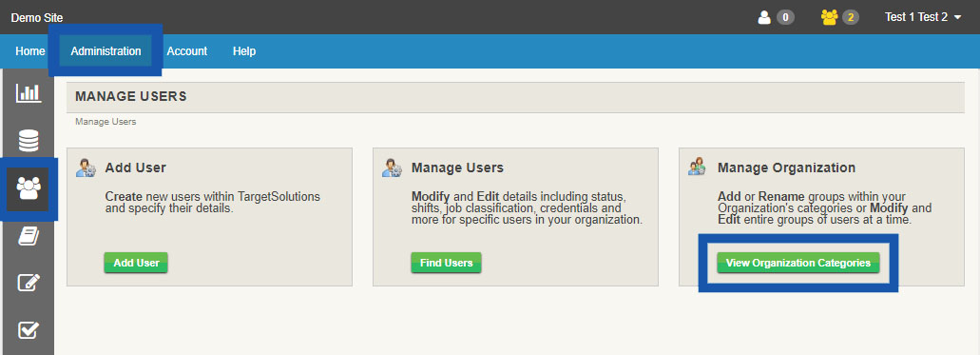The height and width of the screenshot is (355, 980).
Task: Go to the Home menu item
Action: (30, 51)
